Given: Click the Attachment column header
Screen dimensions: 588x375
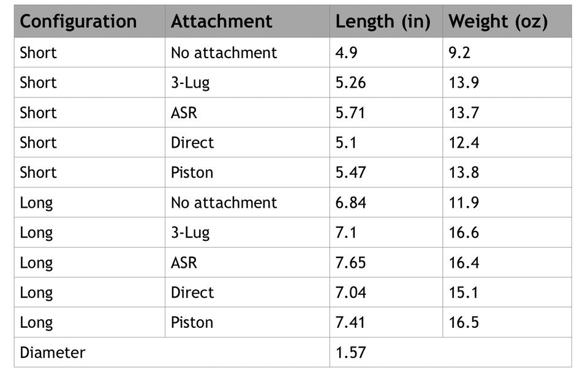Looking at the screenshot, I should [x=247, y=21].
